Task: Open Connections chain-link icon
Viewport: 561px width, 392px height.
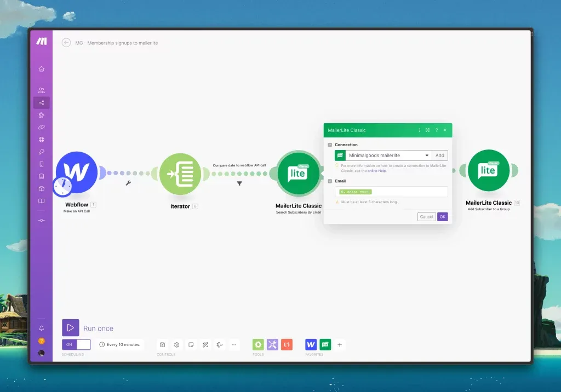Action: click(42, 128)
